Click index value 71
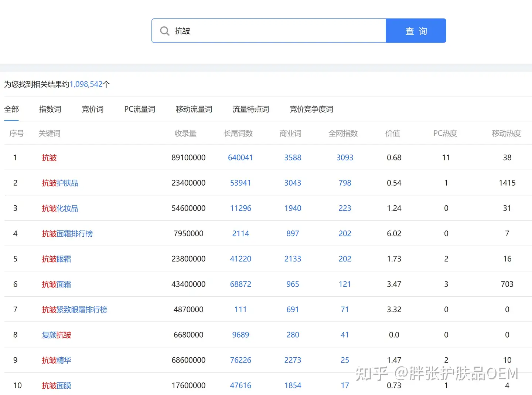Viewport: 532px width, 395px height. click(345, 310)
